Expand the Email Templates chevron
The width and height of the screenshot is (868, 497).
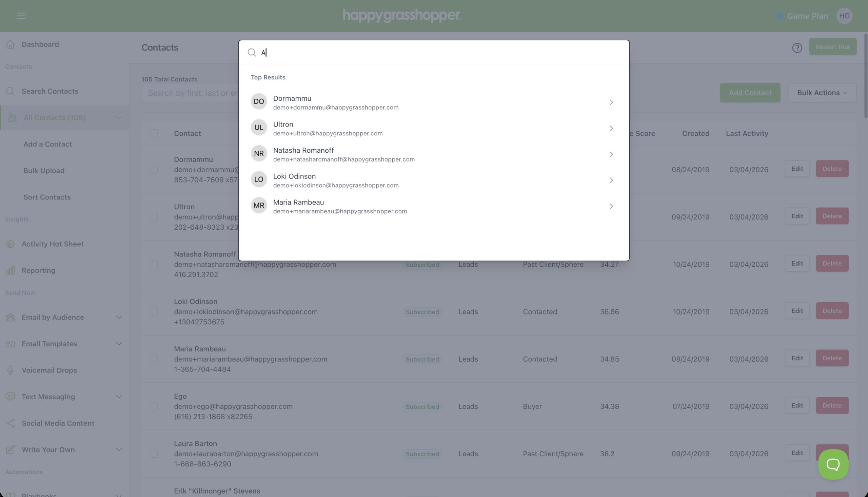(x=119, y=344)
